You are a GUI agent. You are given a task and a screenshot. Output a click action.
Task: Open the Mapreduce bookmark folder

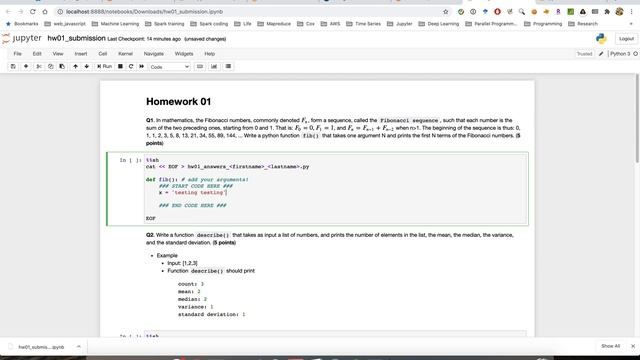click(274, 24)
